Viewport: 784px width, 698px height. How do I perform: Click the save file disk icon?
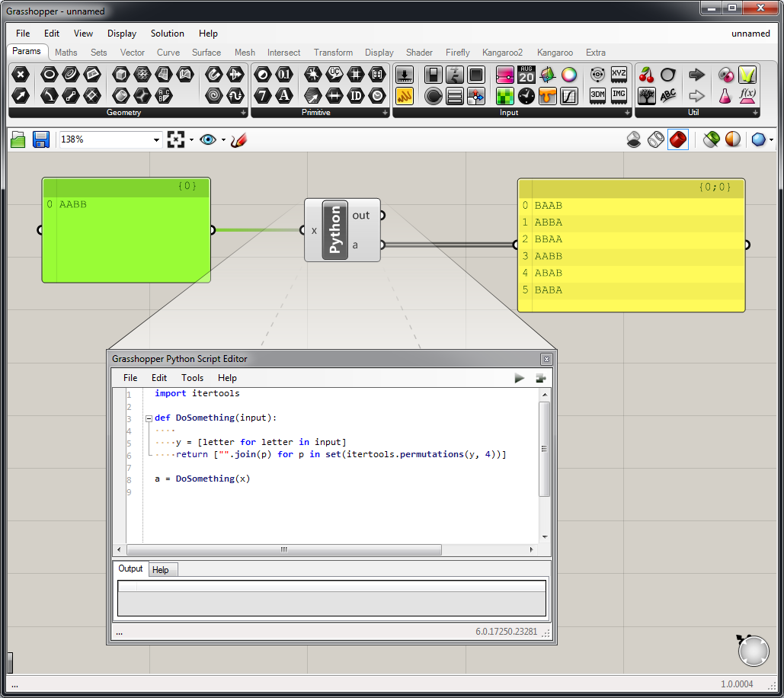coord(41,139)
